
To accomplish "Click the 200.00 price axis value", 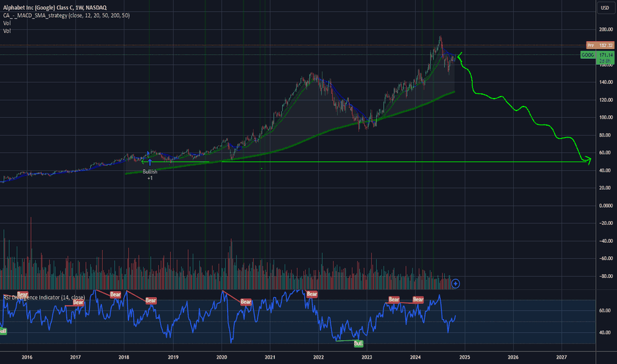I will coord(606,30).
